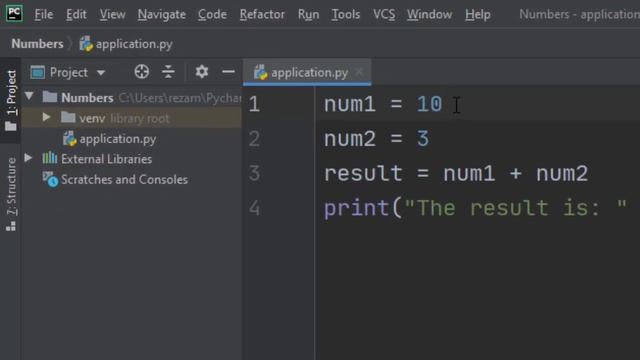Open the VCS menu
The width and height of the screenshot is (640, 360).
384,15
